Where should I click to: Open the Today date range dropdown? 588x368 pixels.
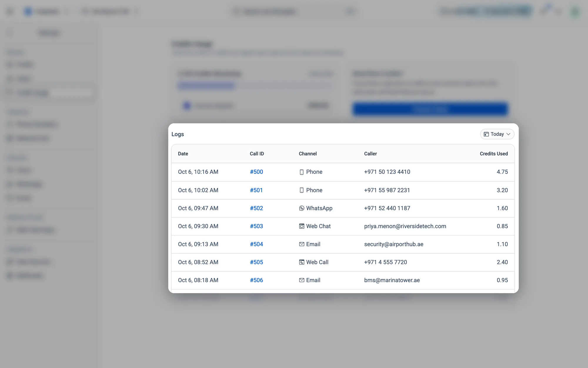pyautogui.click(x=497, y=134)
